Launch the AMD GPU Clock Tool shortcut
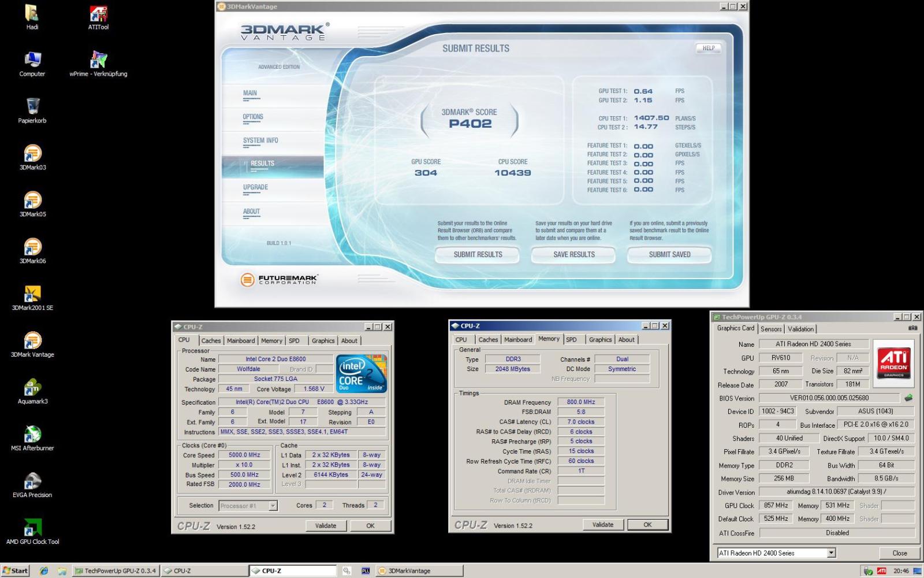 pos(32,532)
